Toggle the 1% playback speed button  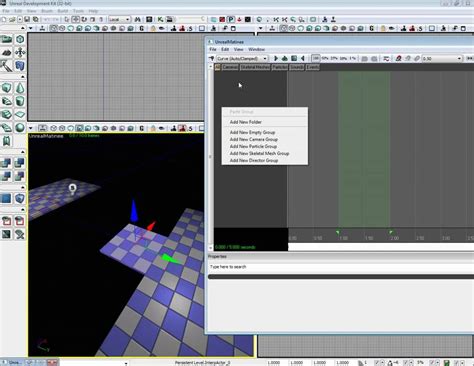pyautogui.click(x=352, y=58)
